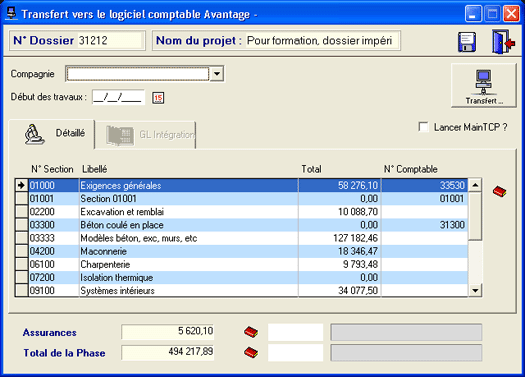
Task: Click the application icon in the title bar
Action: point(12,13)
